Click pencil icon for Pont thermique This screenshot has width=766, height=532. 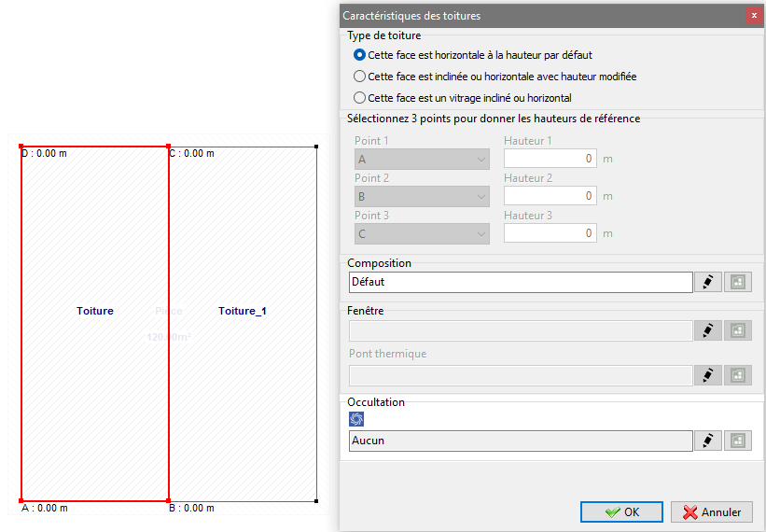pyautogui.click(x=708, y=375)
